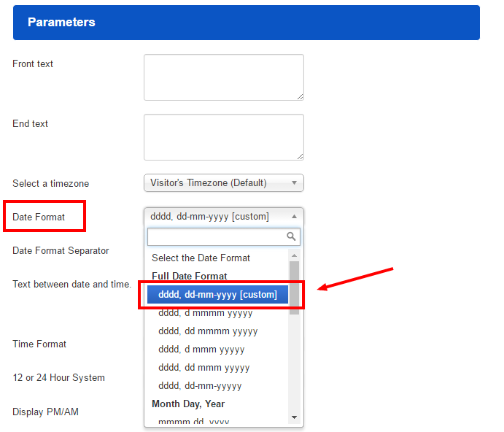Select 'Select the Date Format' option
The height and width of the screenshot is (432, 504).
pyautogui.click(x=201, y=258)
